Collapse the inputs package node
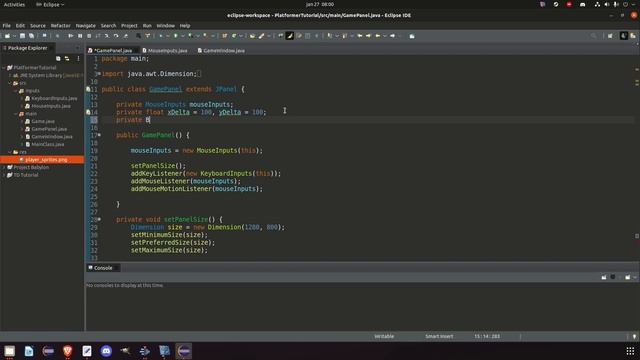640x360 pixels. pos(16,91)
